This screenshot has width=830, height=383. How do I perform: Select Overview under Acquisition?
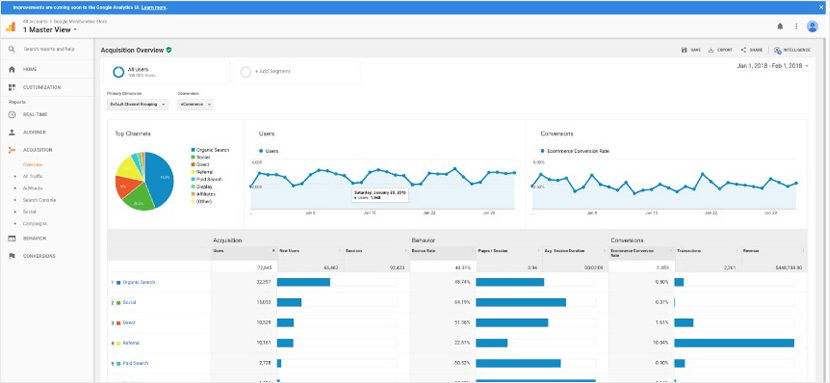coord(32,165)
